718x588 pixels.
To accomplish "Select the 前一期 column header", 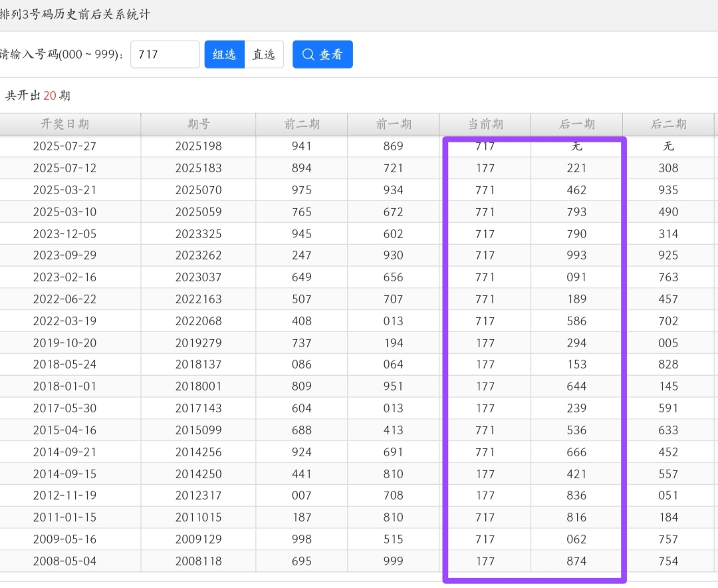I will 393,124.
